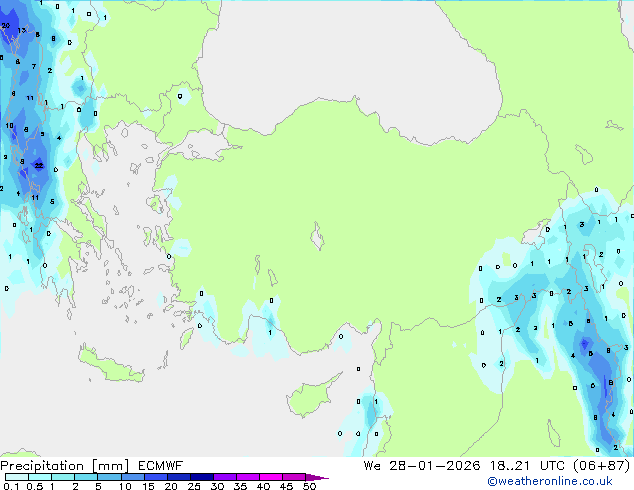Click the forecast offset (06+87)
This screenshot has height=490, width=634.
602,466
